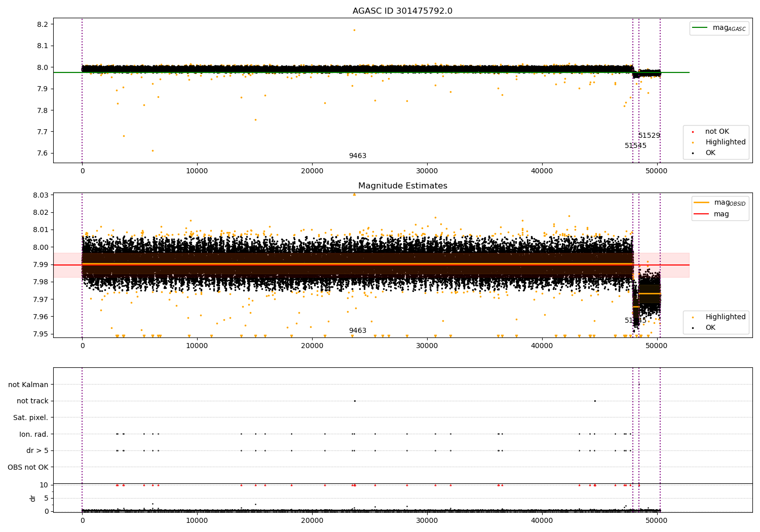Click the green line sample in top legend
The image size is (760, 532).
pos(700,28)
